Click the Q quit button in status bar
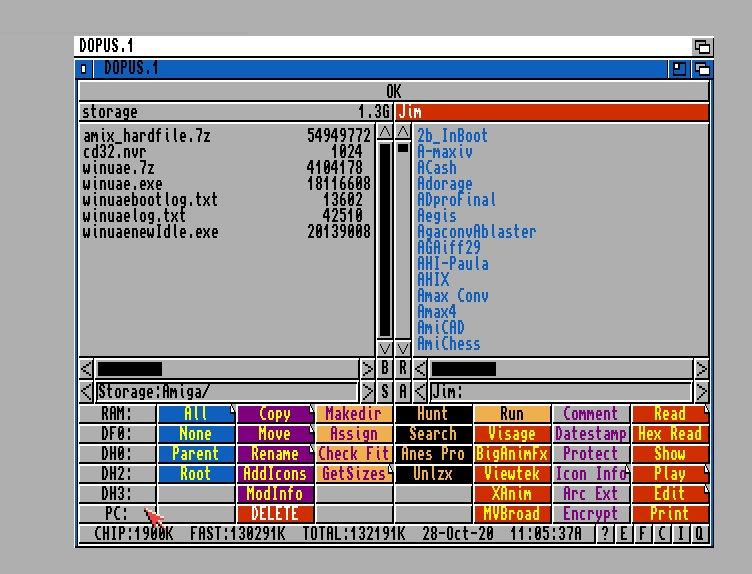This screenshot has width=752, height=574. click(x=699, y=533)
